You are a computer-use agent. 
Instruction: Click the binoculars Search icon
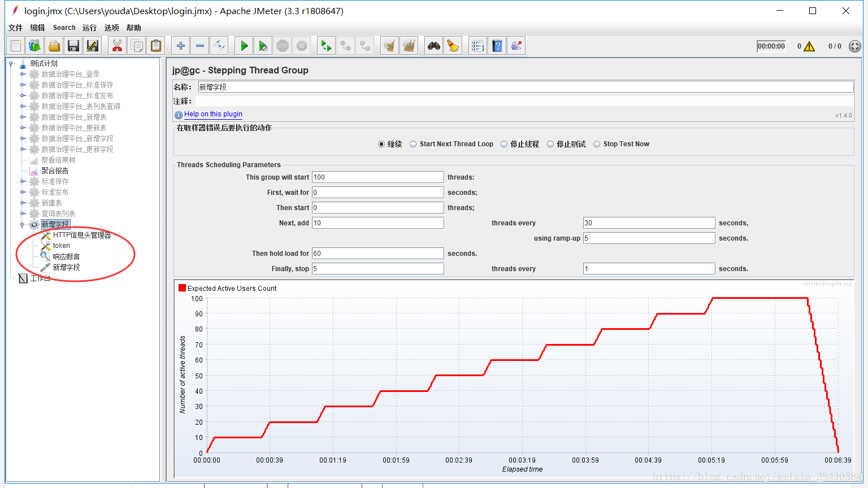coord(434,46)
